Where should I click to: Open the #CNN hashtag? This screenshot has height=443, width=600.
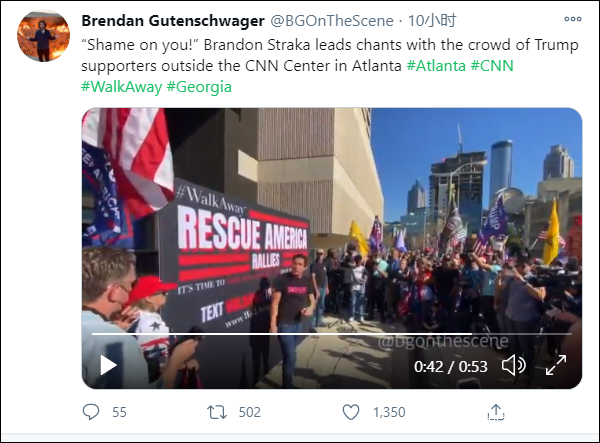[492, 66]
